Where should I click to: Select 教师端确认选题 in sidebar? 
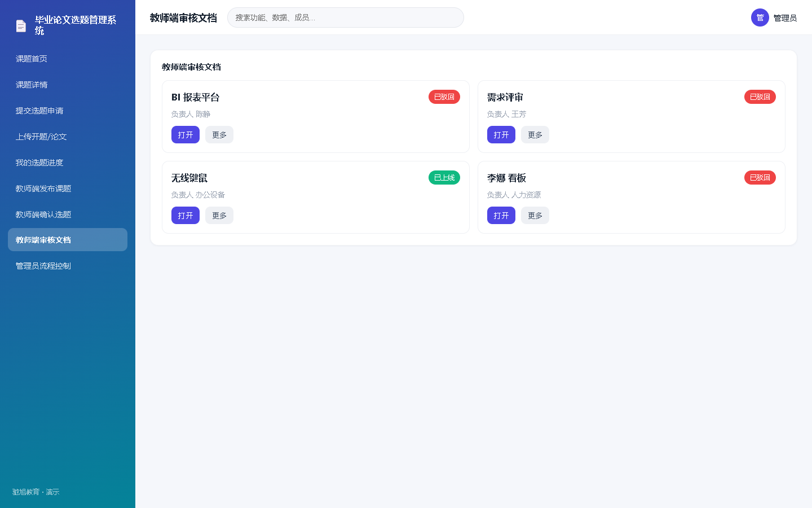(68, 214)
